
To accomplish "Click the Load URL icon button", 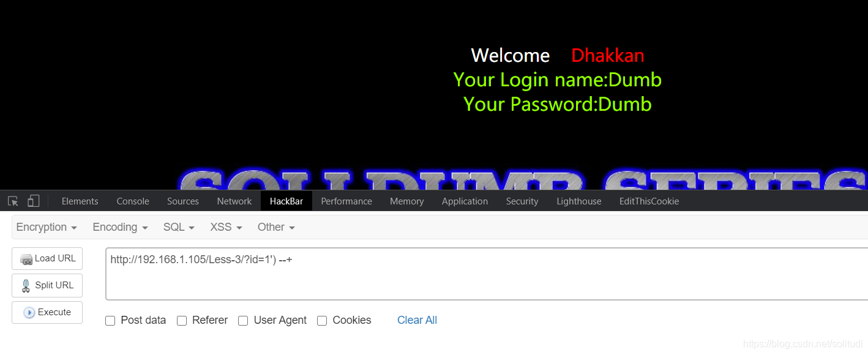I will (x=26, y=259).
